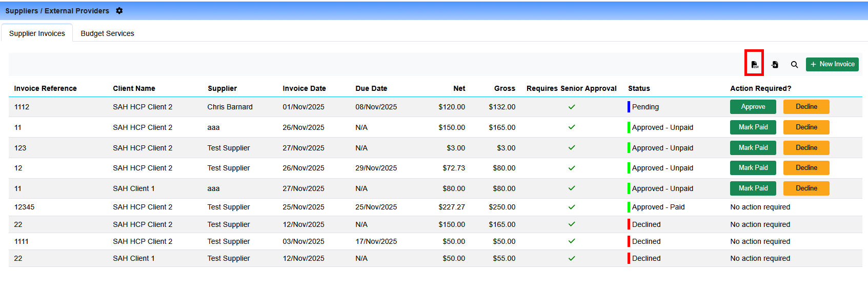Open search with the magnifier icon
This screenshot has width=868, height=306.
point(794,65)
